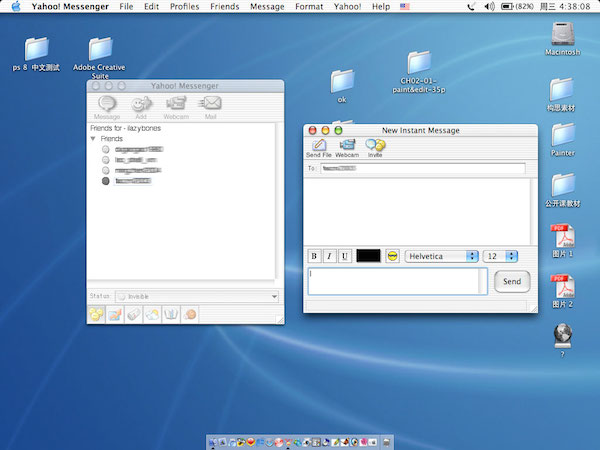Open the Format menu
Viewport: 600px width, 450px height.
309,7
